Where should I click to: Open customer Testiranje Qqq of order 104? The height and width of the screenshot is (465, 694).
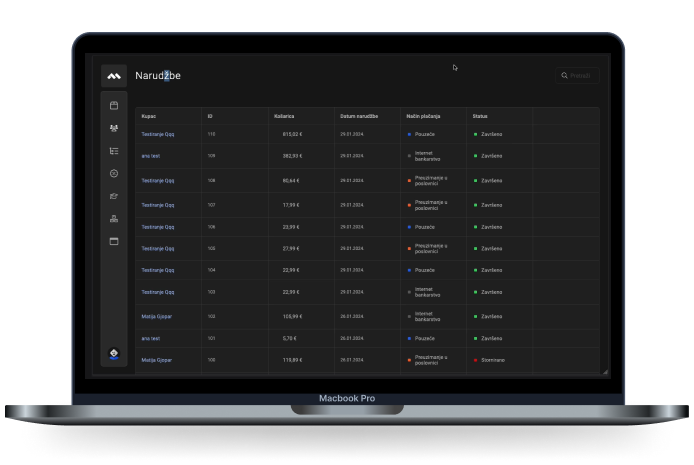click(158, 270)
